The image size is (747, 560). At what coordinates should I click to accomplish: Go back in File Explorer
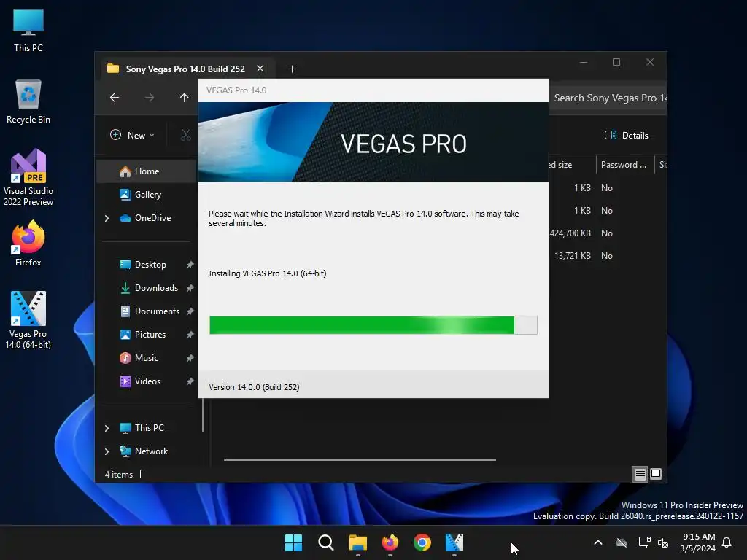(115, 98)
